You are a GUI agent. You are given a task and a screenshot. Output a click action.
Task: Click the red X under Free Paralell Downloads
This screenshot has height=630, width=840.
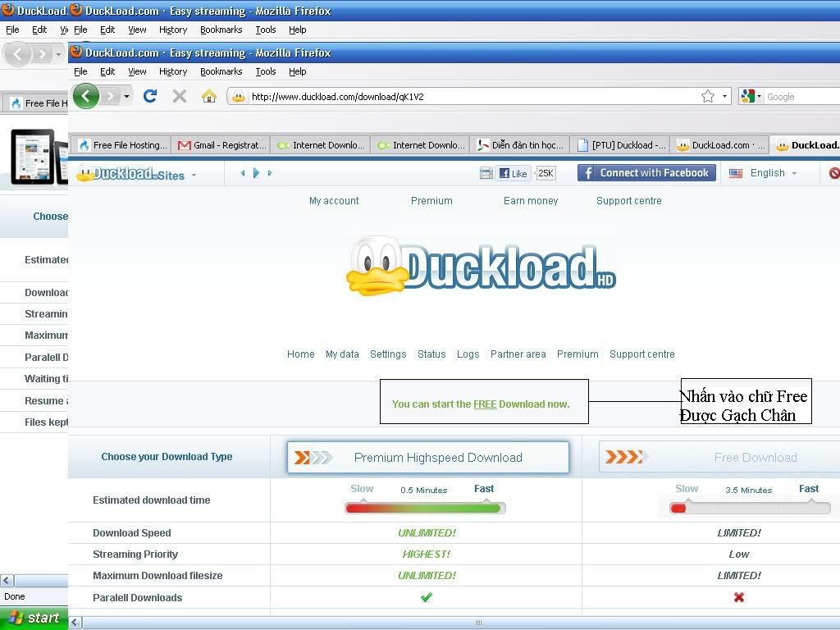tap(739, 597)
